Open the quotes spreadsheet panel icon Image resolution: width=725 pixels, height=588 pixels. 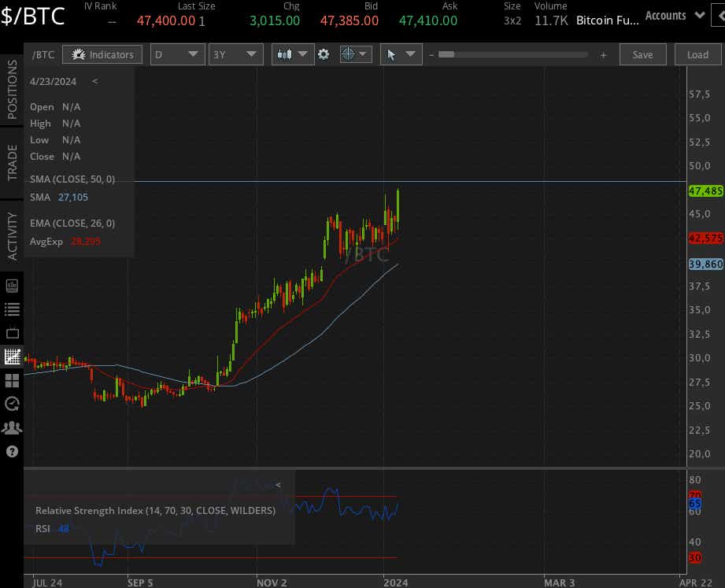[x=12, y=286]
